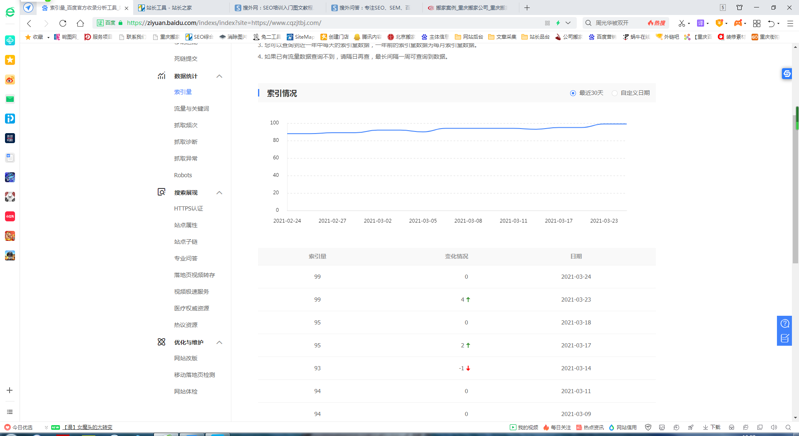799x436 pixels.
Task: Click the plus icon at sidebar bottom
Action: 10,391
